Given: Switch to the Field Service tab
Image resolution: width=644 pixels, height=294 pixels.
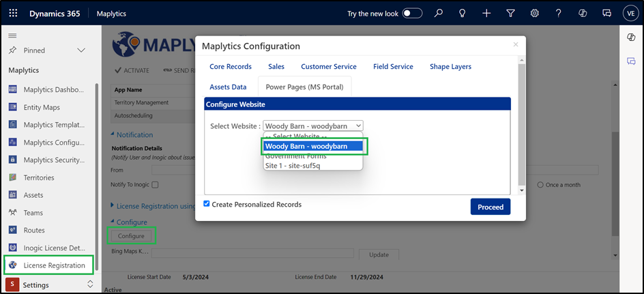Looking at the screenshot, I should coord(393,67).
